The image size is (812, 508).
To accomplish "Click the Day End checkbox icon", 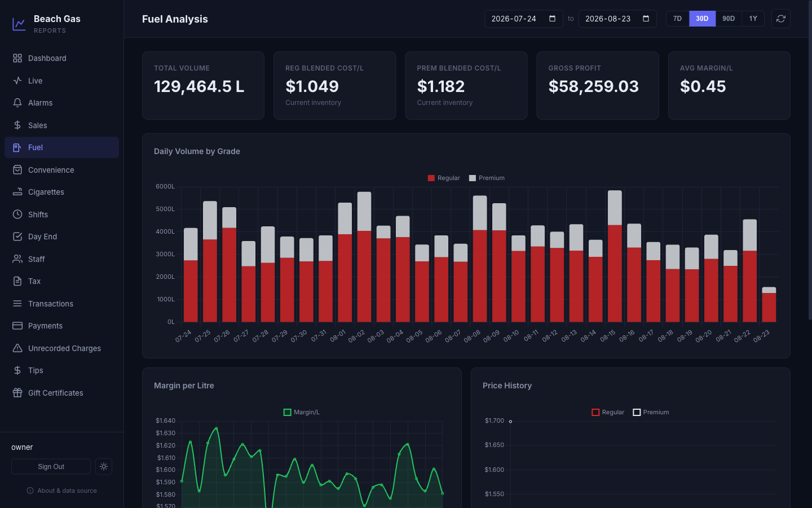I will tap(17, 237).
